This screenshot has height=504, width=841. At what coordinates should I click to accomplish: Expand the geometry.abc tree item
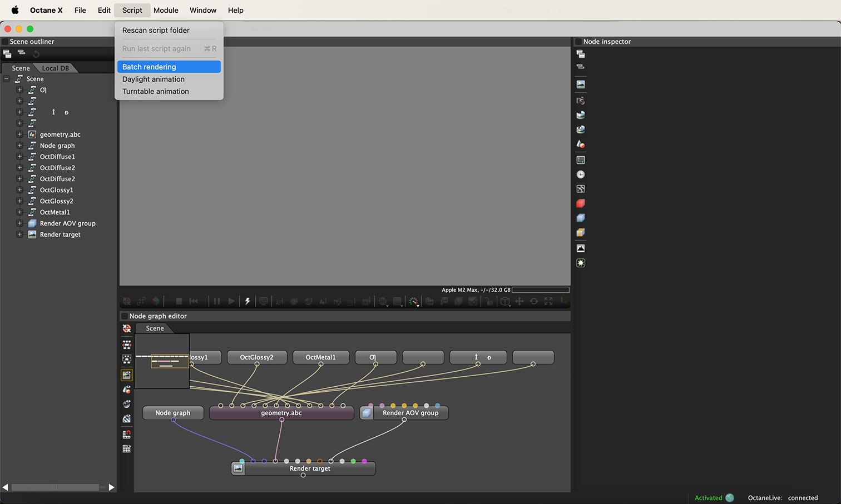tap(19, 134)
